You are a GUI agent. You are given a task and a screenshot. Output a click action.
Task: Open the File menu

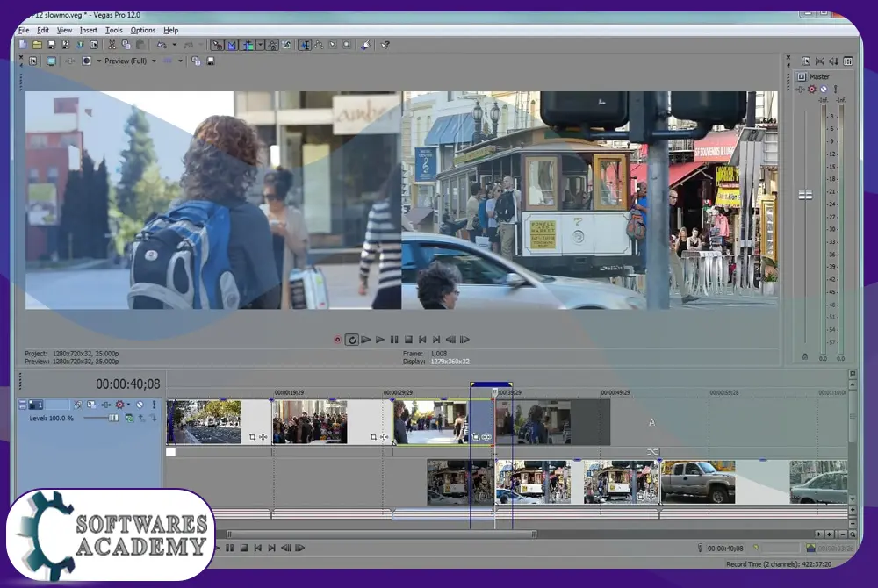(24, 30)
